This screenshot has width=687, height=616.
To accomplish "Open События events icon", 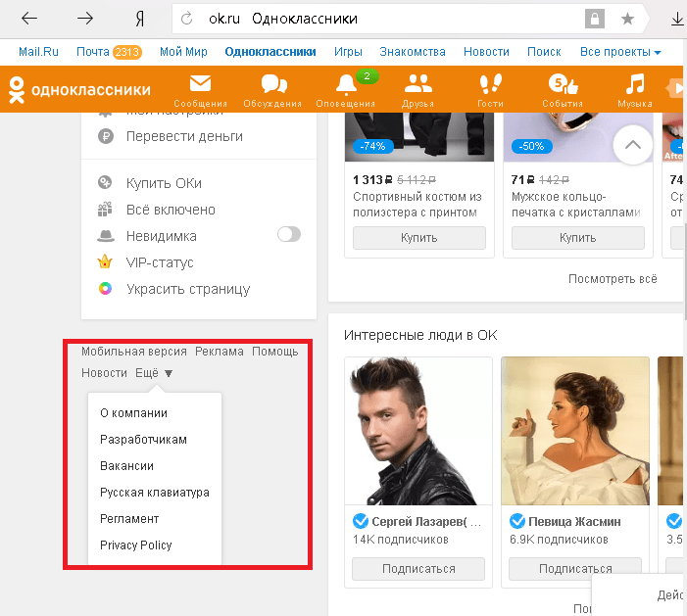I will (x=562, y=86).
